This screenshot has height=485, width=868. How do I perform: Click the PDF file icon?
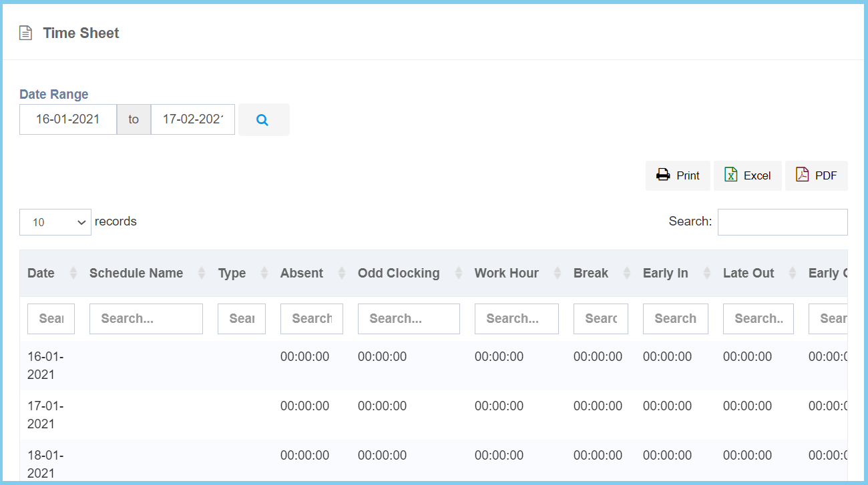coord(802,175)
